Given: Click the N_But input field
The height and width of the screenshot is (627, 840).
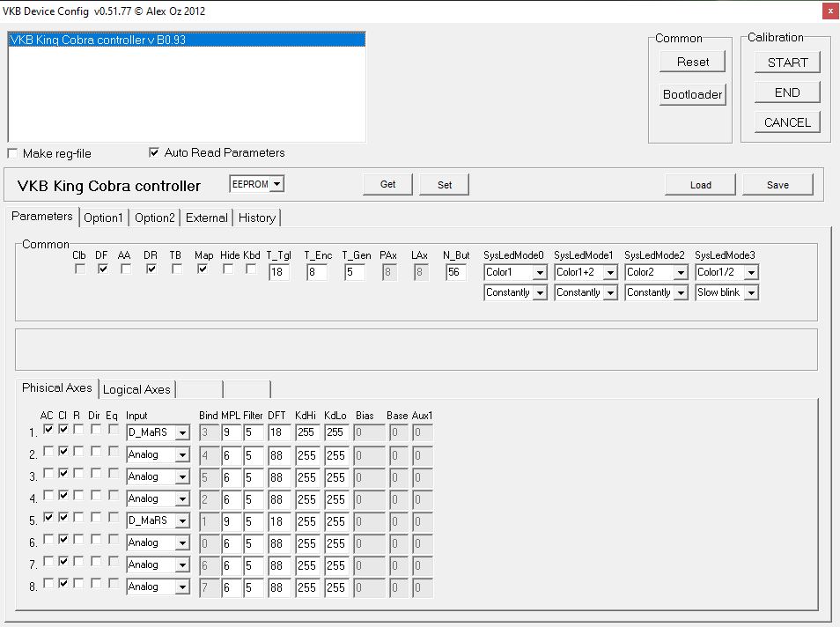Looking at the screenshot, I should (x=456, y=272).
